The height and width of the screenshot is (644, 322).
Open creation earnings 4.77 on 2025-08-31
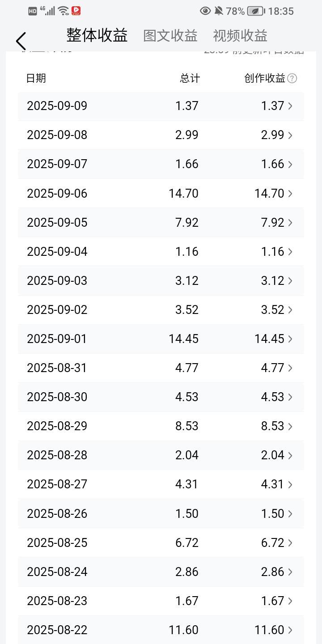coord(273,368)
